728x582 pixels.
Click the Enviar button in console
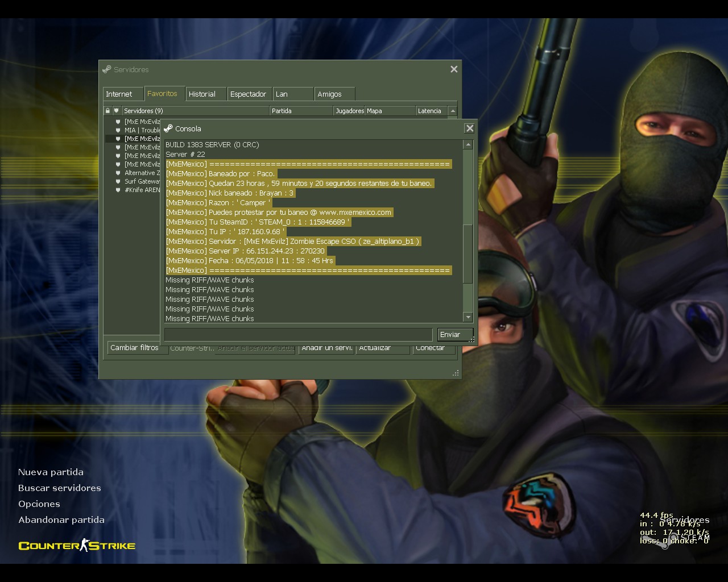[455, 334]
